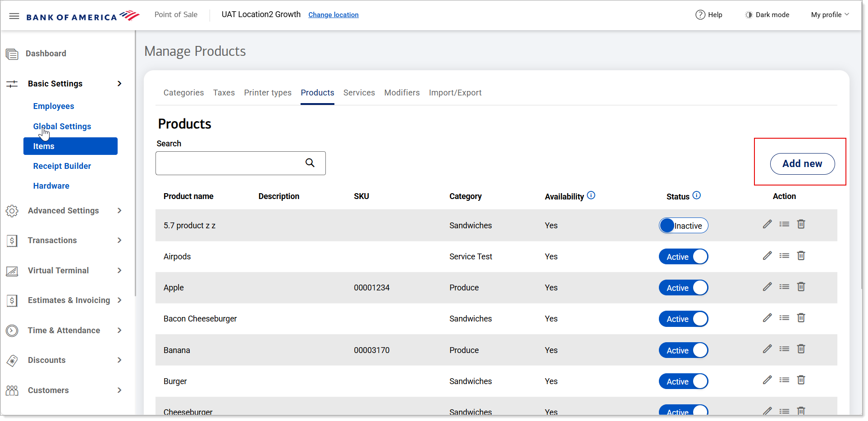The image size is (868, 421).
Task: Click Status info icon
Action: point(697,195)
